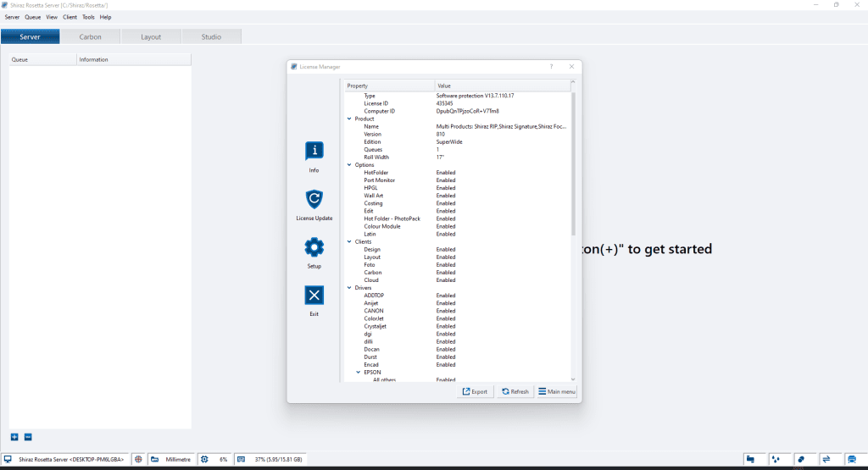The height and width of the screenshot is (470, 868).
Task: Click the globe language icon in status bar
Action: pyautogui.click(x=138, y=459)
